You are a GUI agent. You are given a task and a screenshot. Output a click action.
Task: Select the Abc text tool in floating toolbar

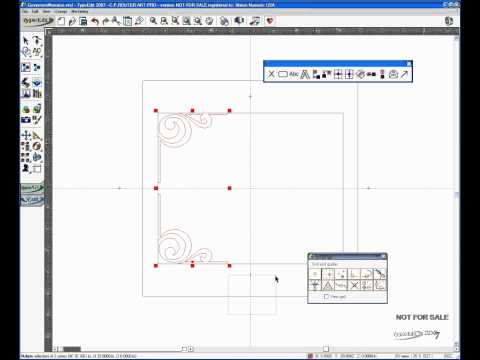(x=294, y=74)
